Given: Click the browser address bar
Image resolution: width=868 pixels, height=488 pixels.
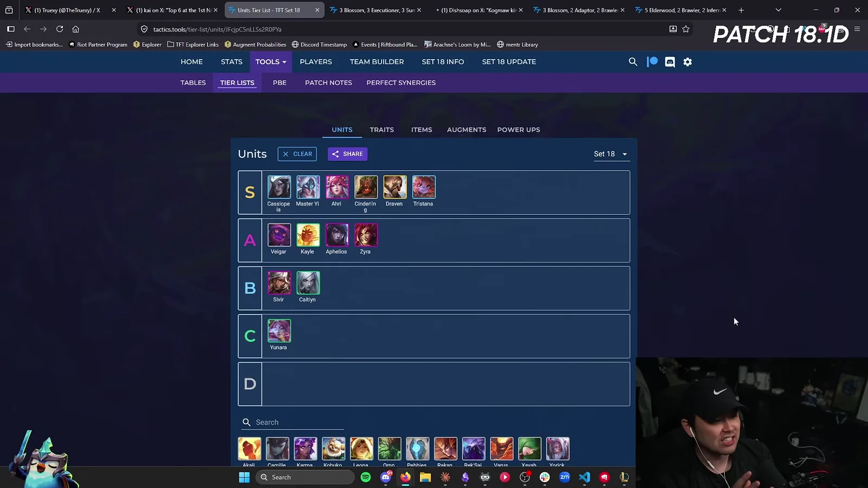Looking at the screenshot, I should 401,29.
